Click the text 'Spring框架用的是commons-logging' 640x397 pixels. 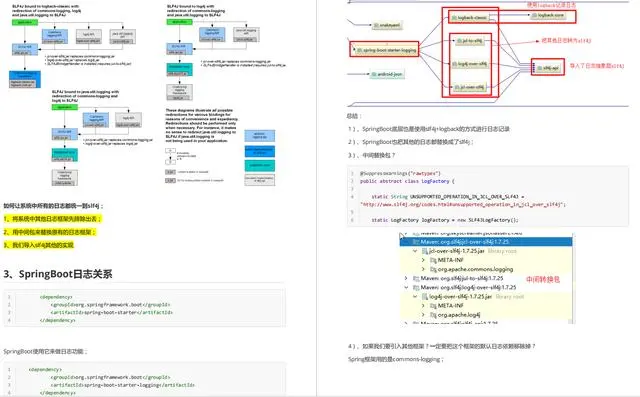click(396, 359)
